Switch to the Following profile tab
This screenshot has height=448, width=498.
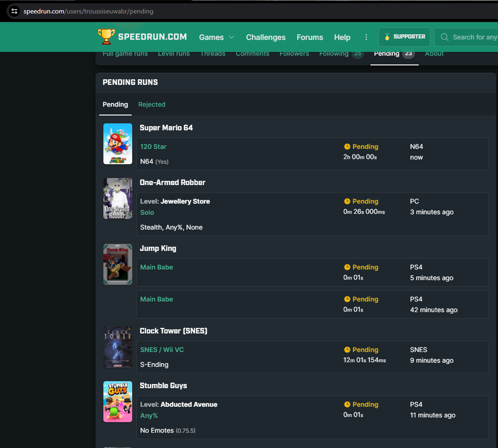[340, 54]
